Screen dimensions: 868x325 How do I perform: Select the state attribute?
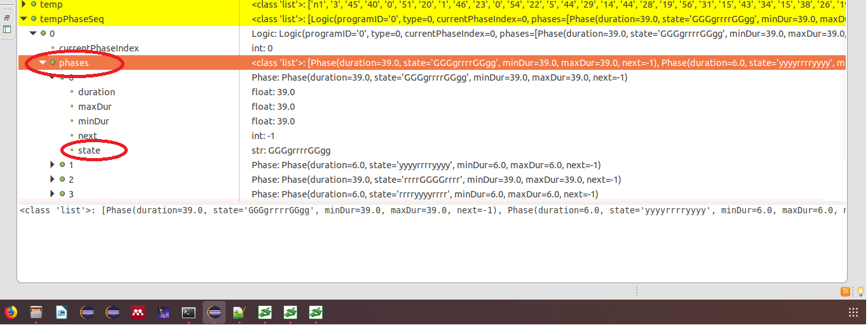click(89, 150)
